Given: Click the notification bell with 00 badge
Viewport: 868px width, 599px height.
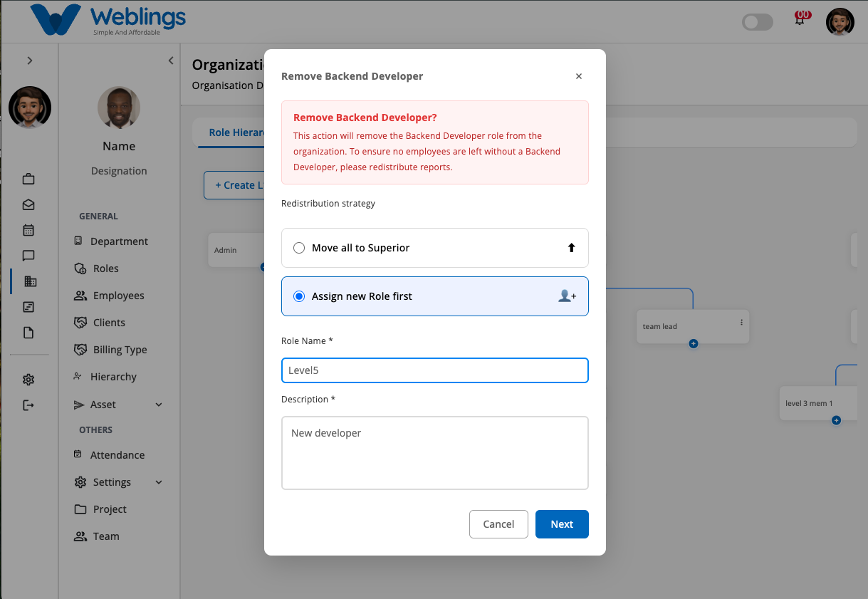Looking at the screenshot, I should tap(800, 19).
